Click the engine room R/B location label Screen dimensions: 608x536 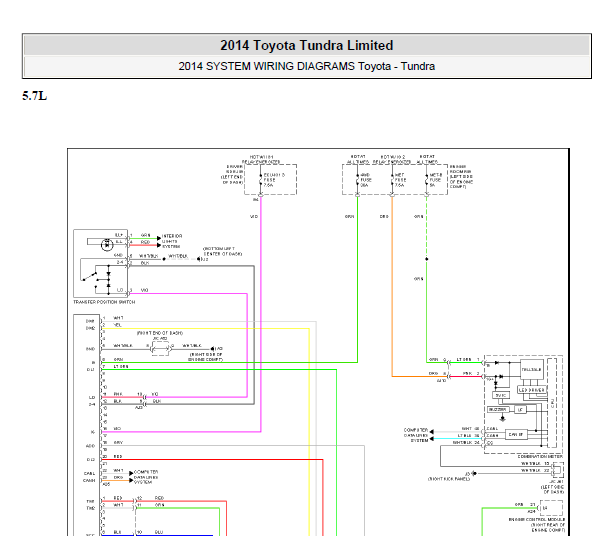[461, 176]
